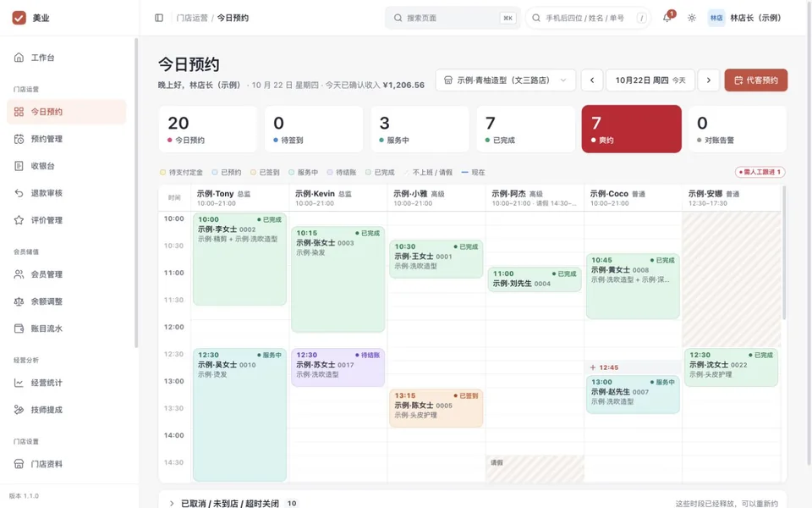812x508 pixels.
Task: Open 会员管理 menu item
Action: tap(66, 274)
